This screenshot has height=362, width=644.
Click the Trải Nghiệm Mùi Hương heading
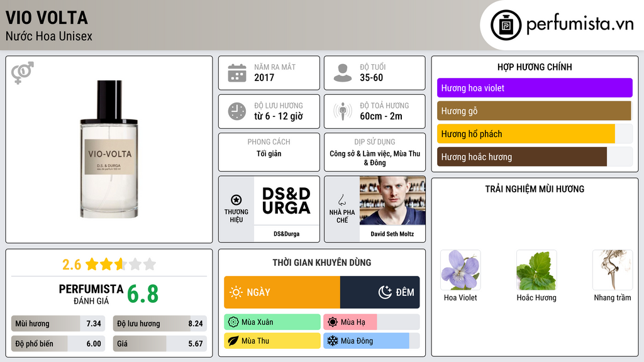(x=535, y=189)
